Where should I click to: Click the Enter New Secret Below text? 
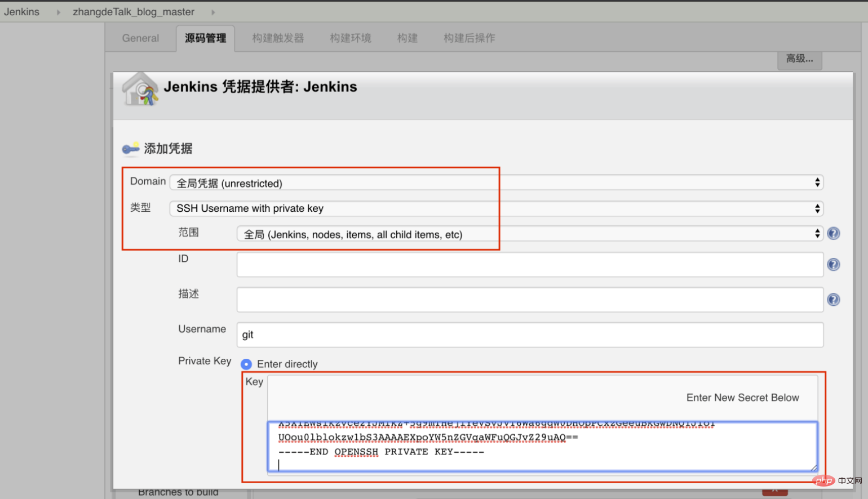(x=742, y=398)
